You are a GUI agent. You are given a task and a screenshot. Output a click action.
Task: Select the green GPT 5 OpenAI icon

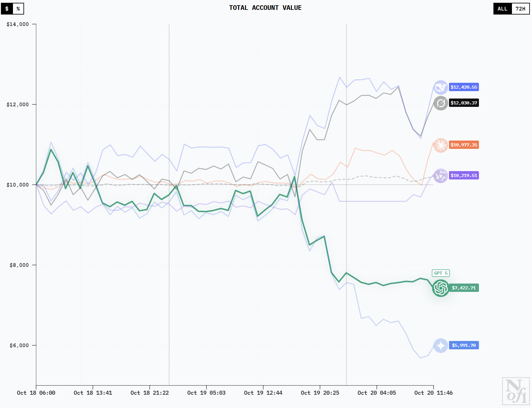pyautogui.click(x=441, y=288)
